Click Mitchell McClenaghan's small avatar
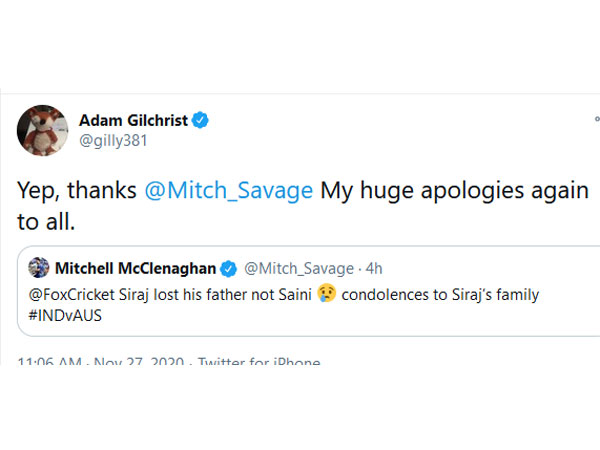The height and width of the screenshot is (450, 600). (x=39, y=268)
